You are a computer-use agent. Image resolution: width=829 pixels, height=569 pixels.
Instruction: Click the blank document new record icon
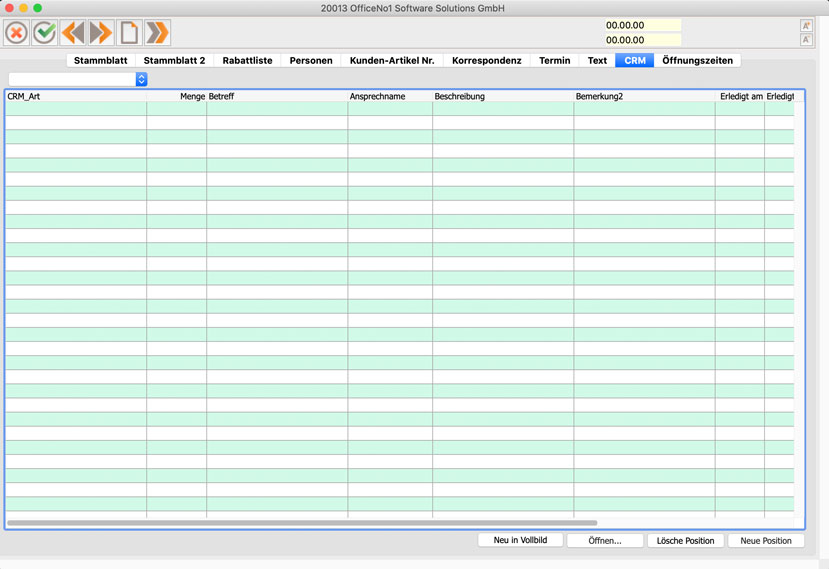[x=130, y=33]
